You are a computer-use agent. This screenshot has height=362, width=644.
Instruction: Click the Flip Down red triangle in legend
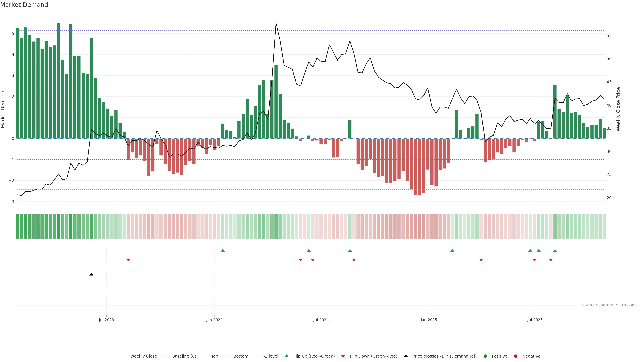(343, 356)
